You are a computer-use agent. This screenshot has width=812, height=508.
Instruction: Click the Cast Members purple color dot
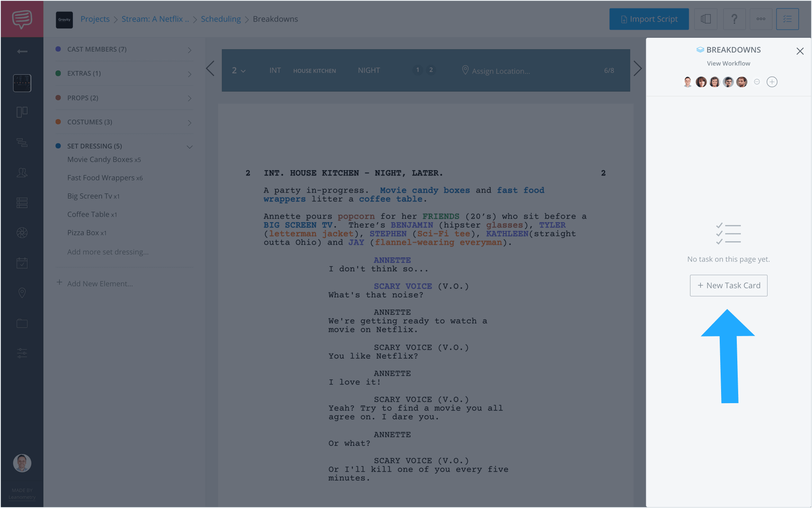(x=58, y=49)
